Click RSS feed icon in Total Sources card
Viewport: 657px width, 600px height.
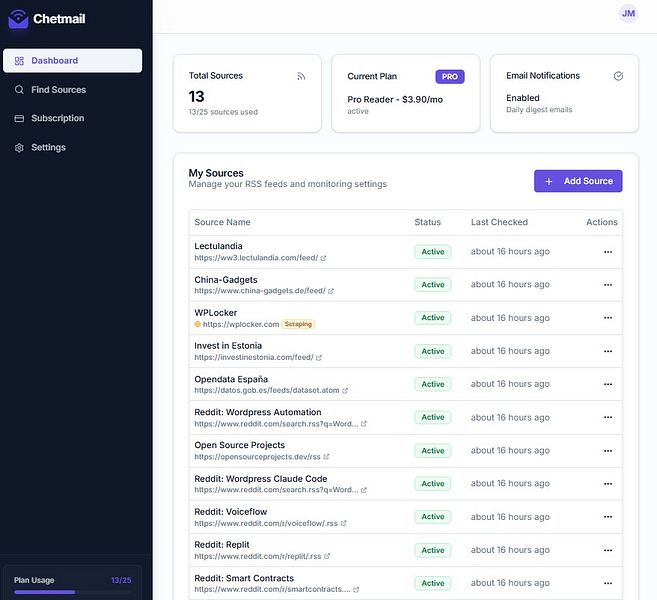point(301,76)
